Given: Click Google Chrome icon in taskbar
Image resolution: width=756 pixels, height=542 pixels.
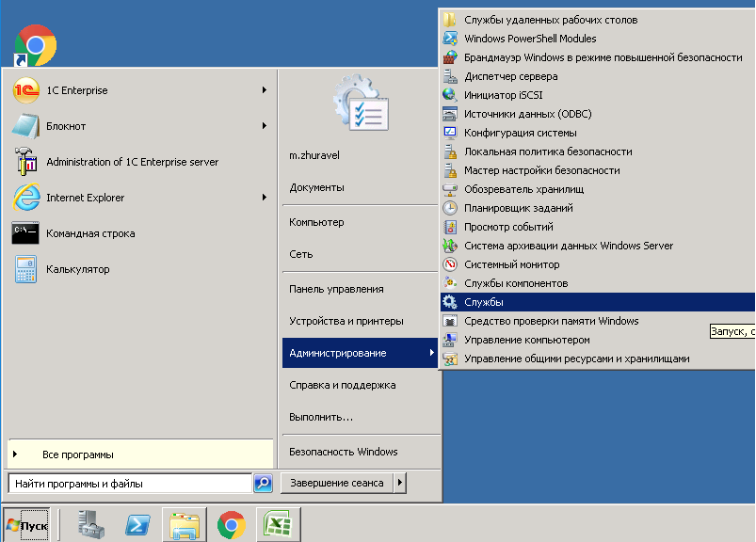Looking at the screenshot, I should point(232,524).
